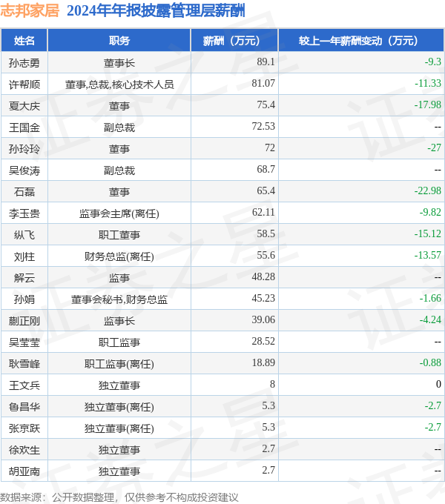Click salary value 28.52
The image size is (445, 504).
[x=263, y=342]
